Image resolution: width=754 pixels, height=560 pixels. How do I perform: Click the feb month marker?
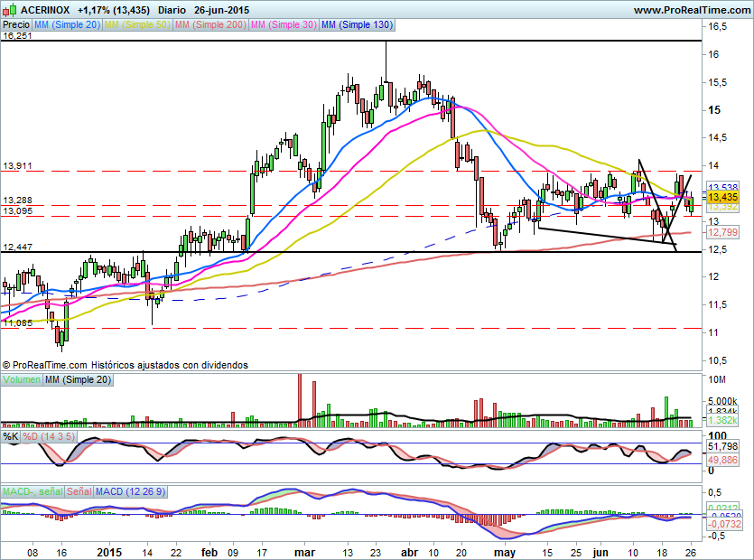(209, 552)
